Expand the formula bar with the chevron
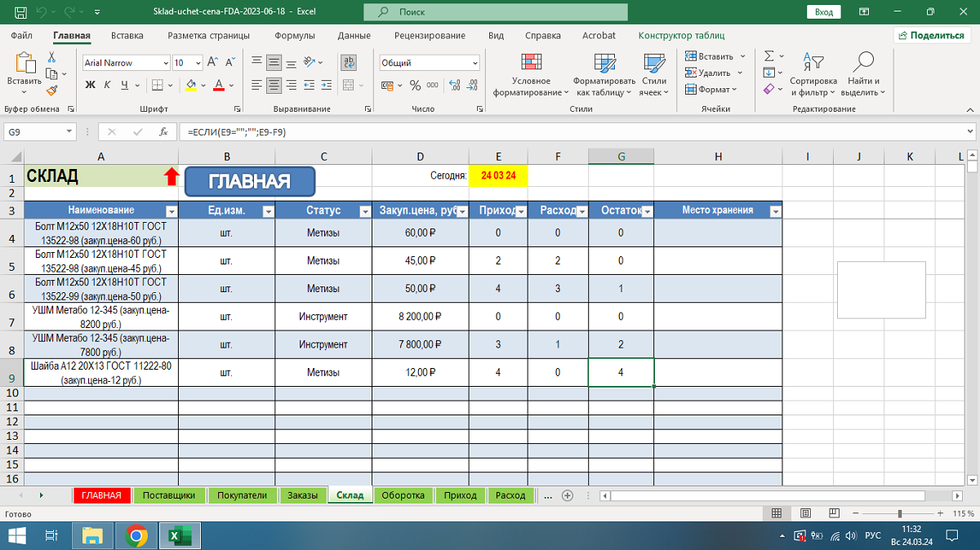 click(x=969, y=131)
